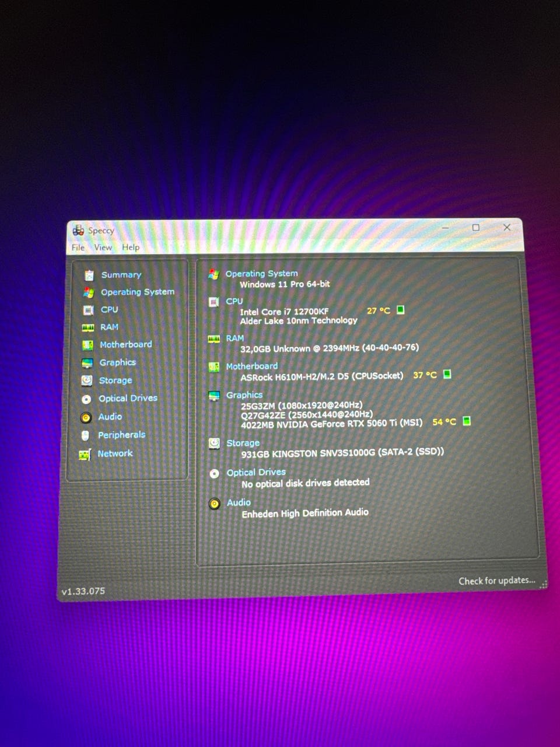560x747 pixels.
Task: Click the Optical Drives icon in summary pane
Action: (214, 473)
